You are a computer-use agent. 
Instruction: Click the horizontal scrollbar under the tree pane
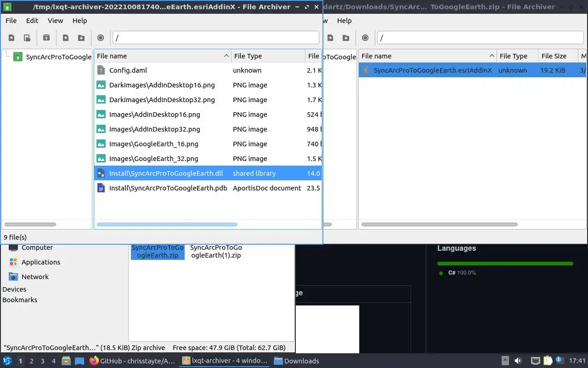click(x=30, y=224)
